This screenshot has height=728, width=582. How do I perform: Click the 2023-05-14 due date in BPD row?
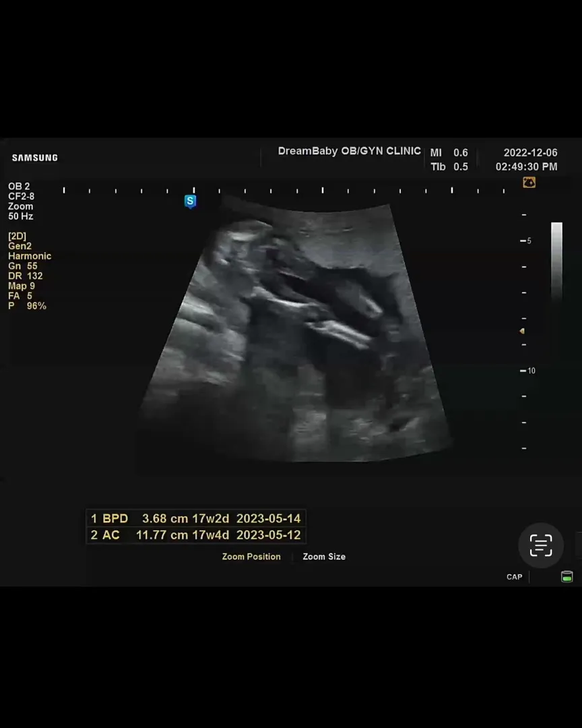click(x=268, y=518)
